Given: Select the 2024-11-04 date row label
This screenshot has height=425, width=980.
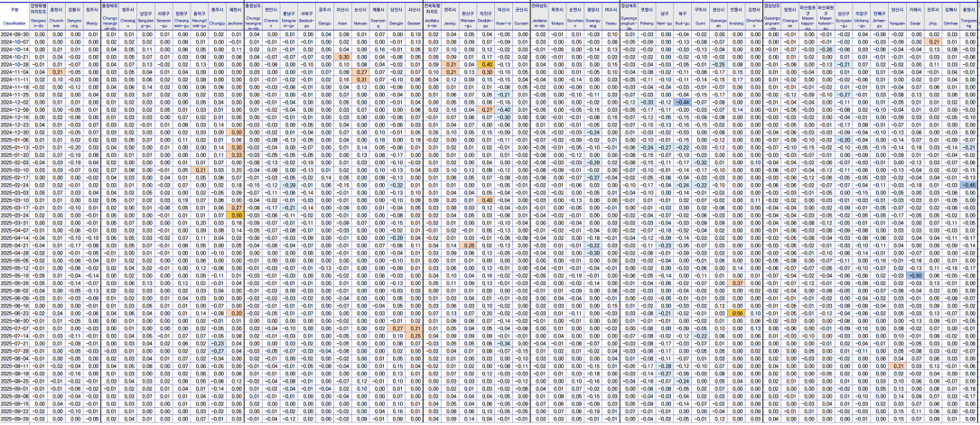Looking at the screenshot, I should [14, 72].
